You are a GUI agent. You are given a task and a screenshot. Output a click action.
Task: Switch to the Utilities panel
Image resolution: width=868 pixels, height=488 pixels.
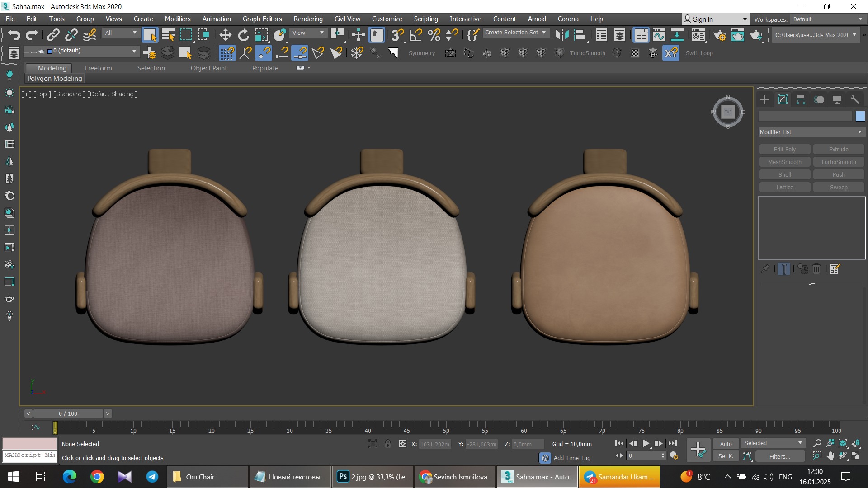(854, 99)
